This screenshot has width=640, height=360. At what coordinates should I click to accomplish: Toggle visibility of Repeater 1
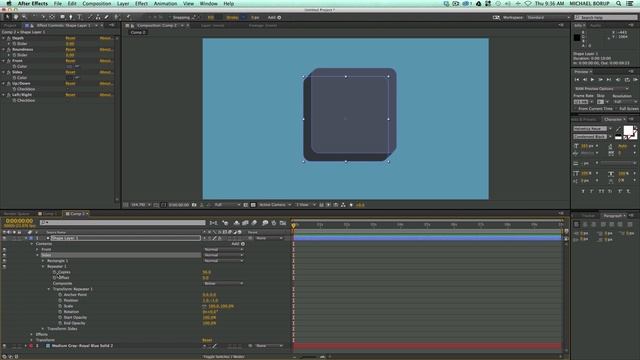coord(4,267)
